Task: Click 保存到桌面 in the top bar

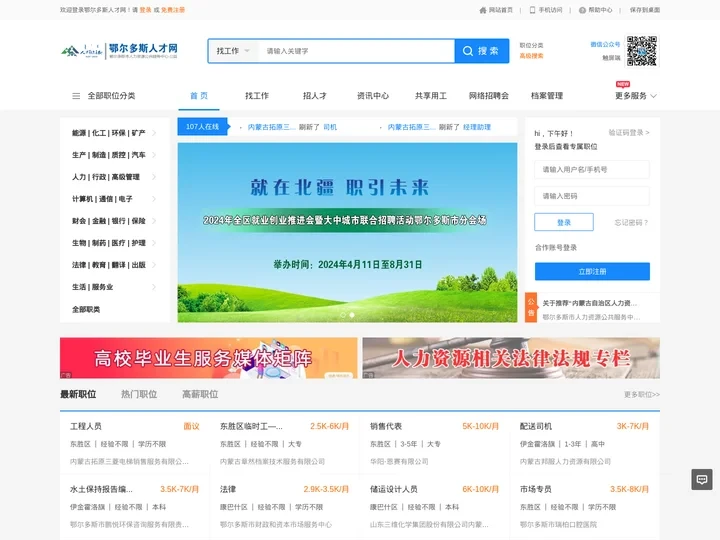Action: [x=645, y=10]
